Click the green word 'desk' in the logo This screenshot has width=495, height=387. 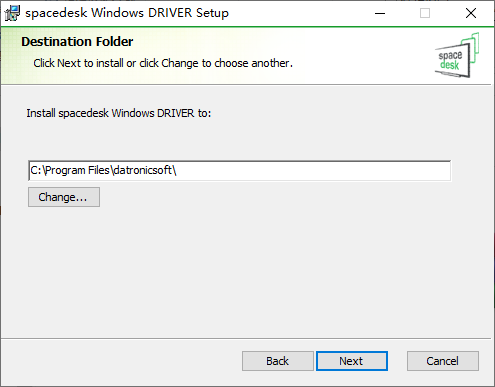[x=449, y=64]
